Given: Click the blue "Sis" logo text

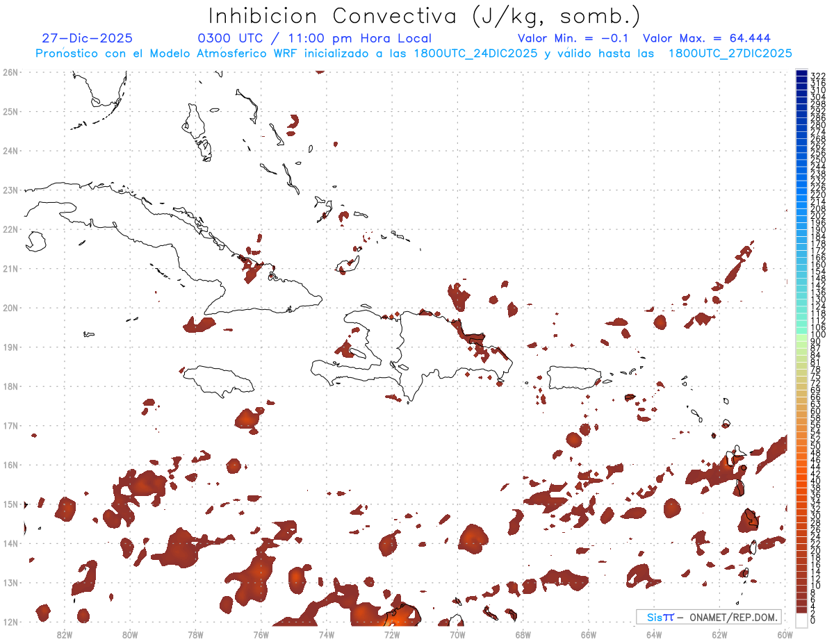Looking at the screenshot, I should 655,617.
